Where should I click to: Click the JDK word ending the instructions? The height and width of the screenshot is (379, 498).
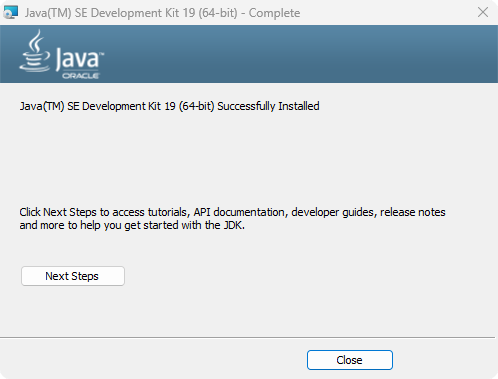(234, 225)
